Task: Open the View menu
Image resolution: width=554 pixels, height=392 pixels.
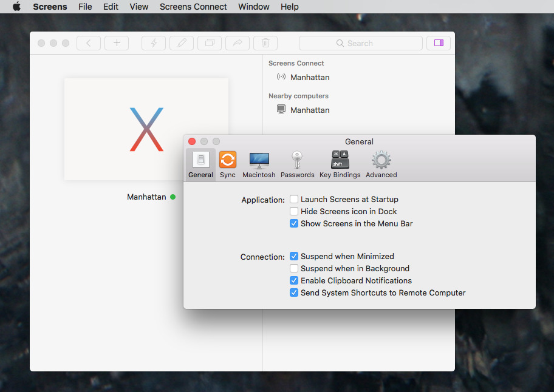Action: 139,7
